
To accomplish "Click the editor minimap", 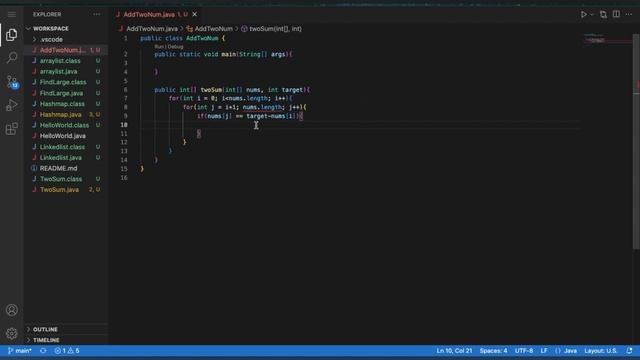I will [x=607, y=40].
